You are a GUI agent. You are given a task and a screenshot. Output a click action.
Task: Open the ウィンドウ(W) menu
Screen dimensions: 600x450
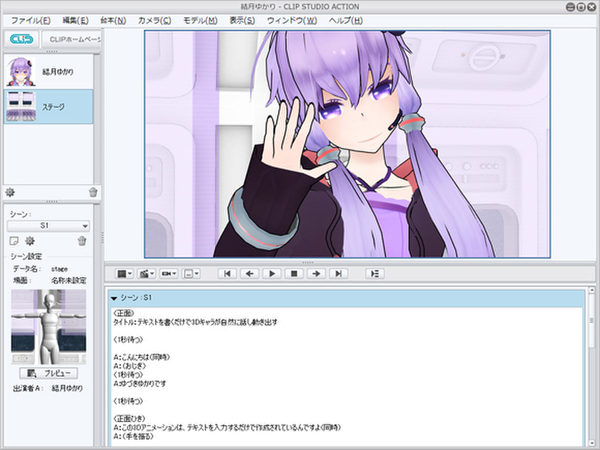coord(292,20)
